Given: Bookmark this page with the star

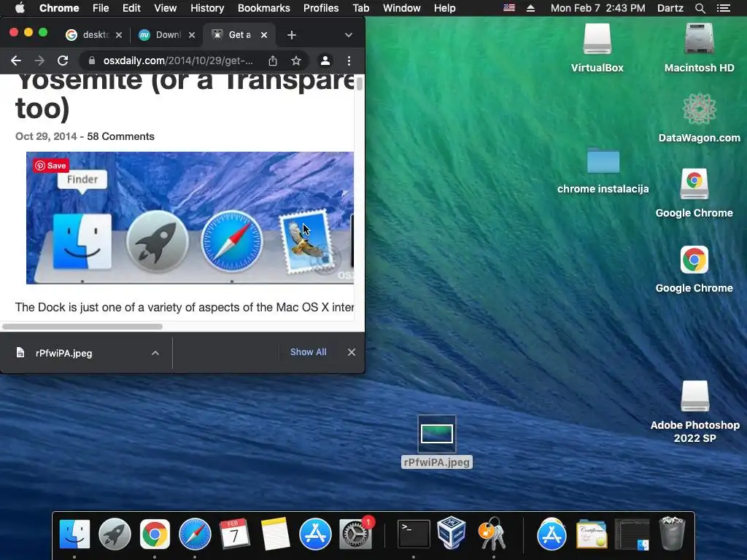Looking at the screenshot, I should (296, 61).
